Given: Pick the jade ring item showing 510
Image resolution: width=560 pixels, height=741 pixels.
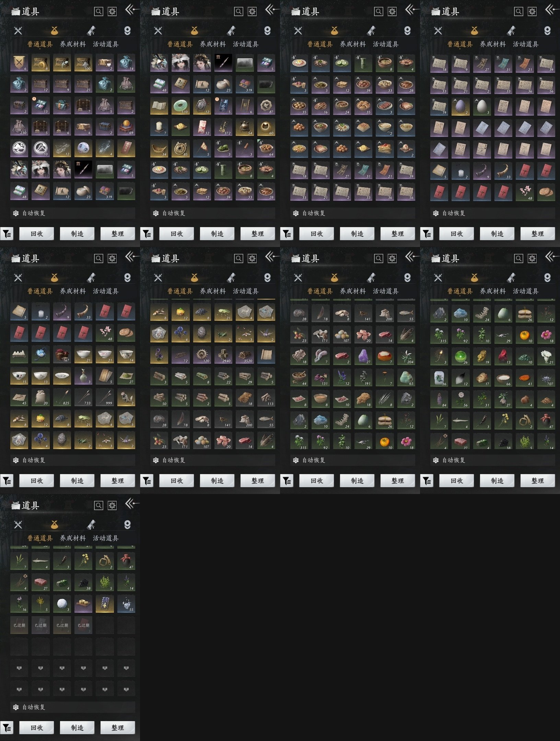Looking at the screenshot, I should (x=180, y=106).
